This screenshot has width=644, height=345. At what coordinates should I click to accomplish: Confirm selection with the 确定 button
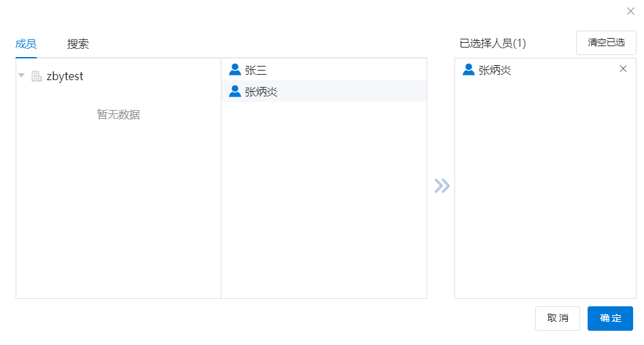coord(610,319)
